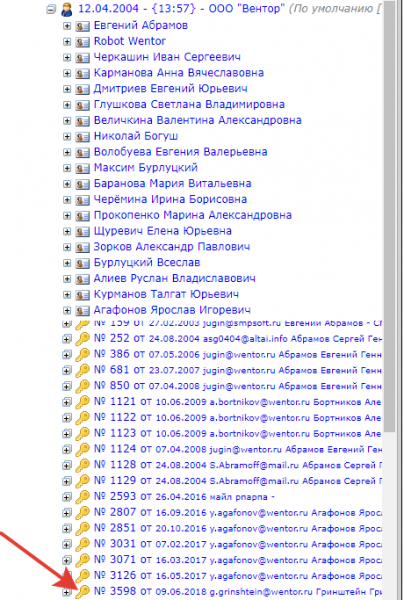Expand license № 386 node
Viewport: 404px width, 600px height.
point(67,355)
